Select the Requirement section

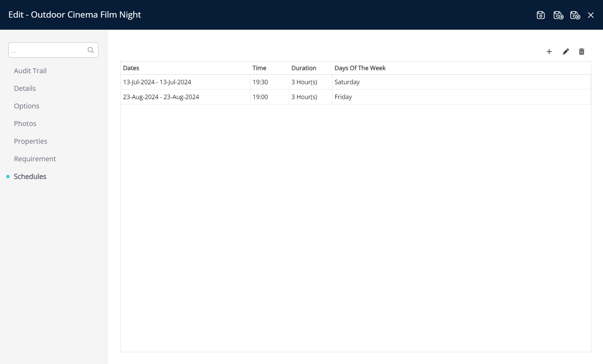tap(35, 159)
